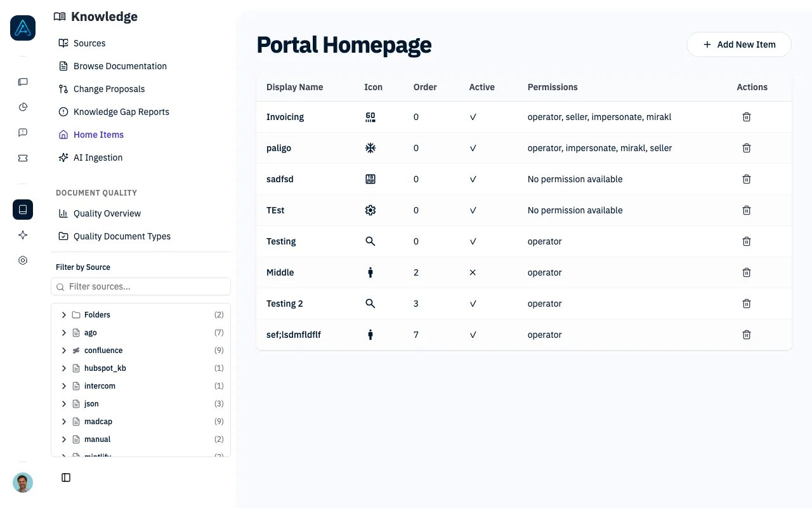Sort by the Display Name column header
Viewport: 812px width, 508px height.
pyautogui.click(x=294, y=87)
